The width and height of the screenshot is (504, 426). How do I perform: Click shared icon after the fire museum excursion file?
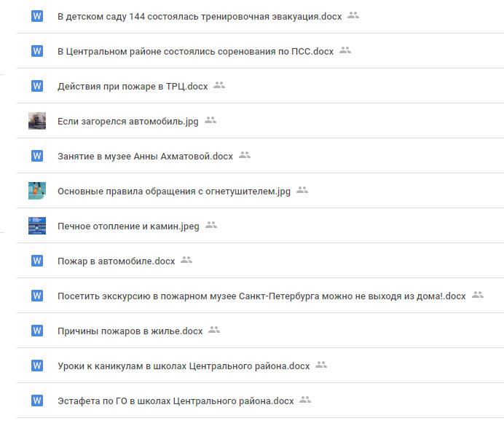coord(478,295)
